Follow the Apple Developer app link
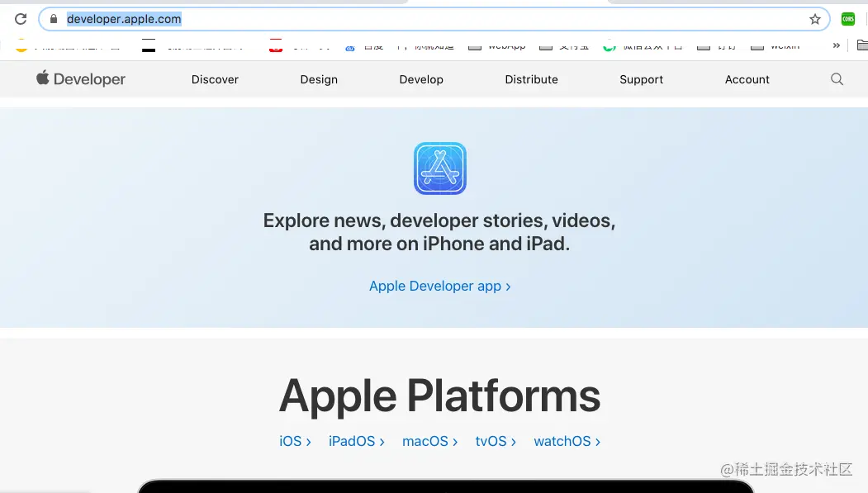This screenshot has height=493, width=868. tap(440, 286)
